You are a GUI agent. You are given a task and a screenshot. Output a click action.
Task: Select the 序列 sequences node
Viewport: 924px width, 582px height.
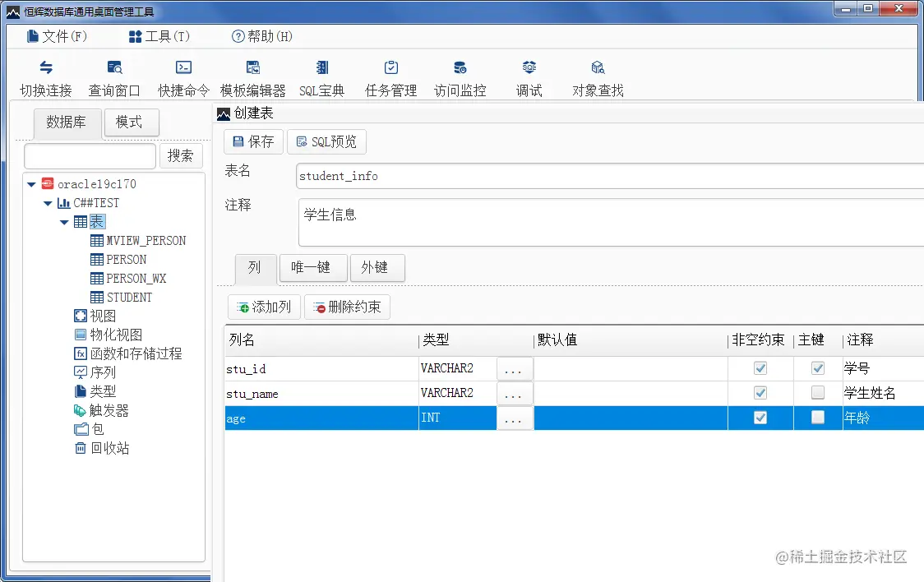[x=103, y=372]
